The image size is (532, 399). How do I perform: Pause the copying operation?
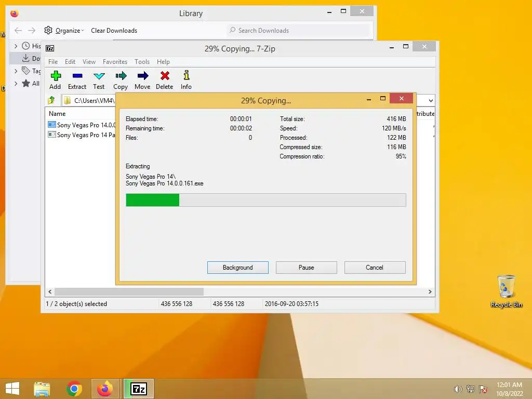click(x=307, y=268)
